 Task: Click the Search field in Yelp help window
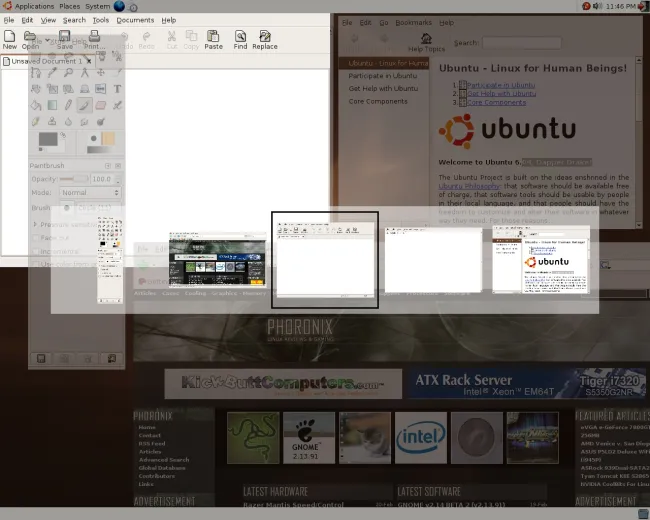521,43
